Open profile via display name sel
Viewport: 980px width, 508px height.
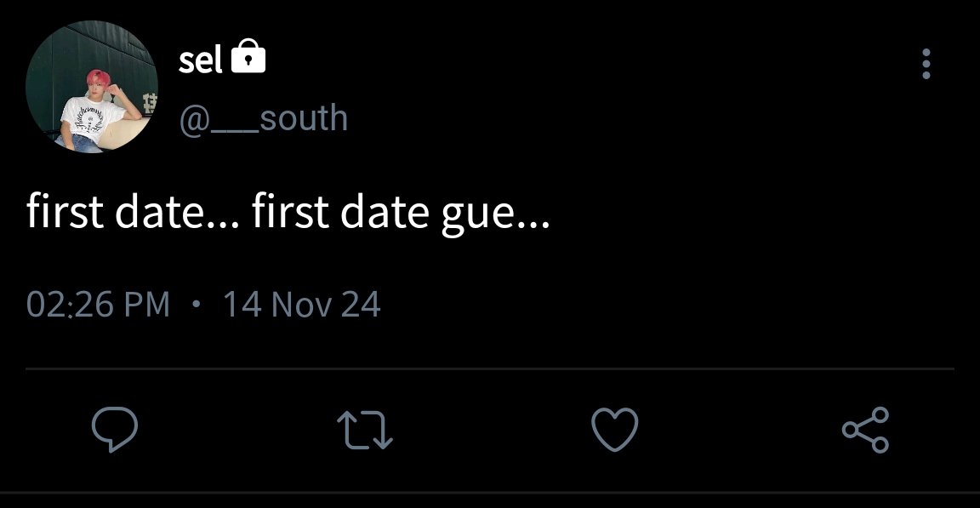(200, 60)
